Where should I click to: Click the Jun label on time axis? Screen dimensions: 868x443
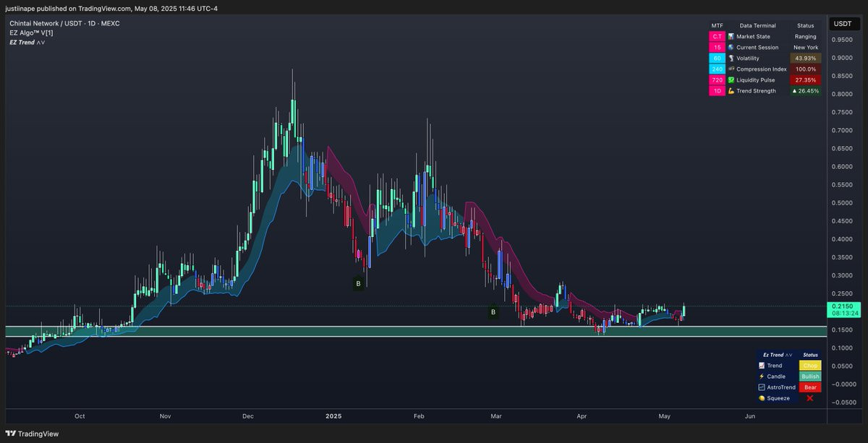[x=749, y=416]
